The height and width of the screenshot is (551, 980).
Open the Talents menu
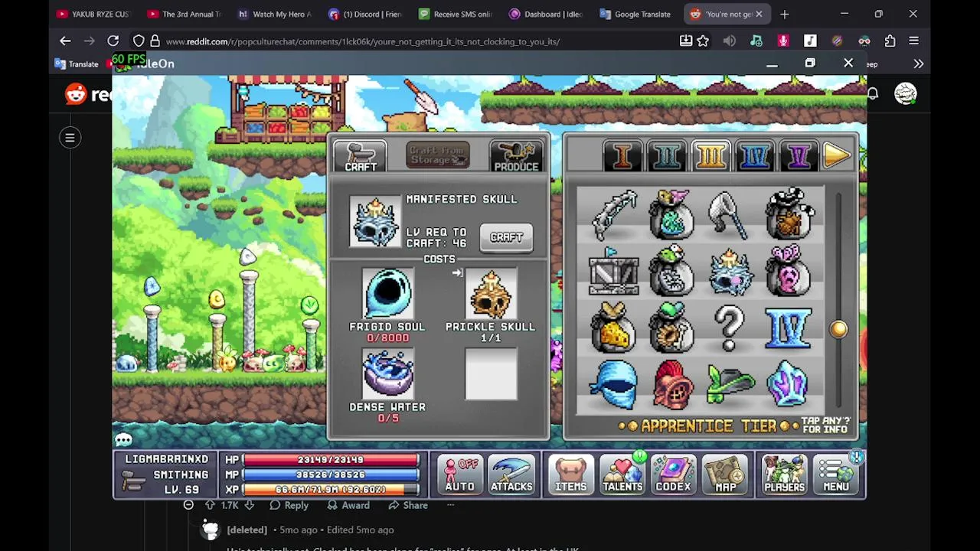[622, 474]
